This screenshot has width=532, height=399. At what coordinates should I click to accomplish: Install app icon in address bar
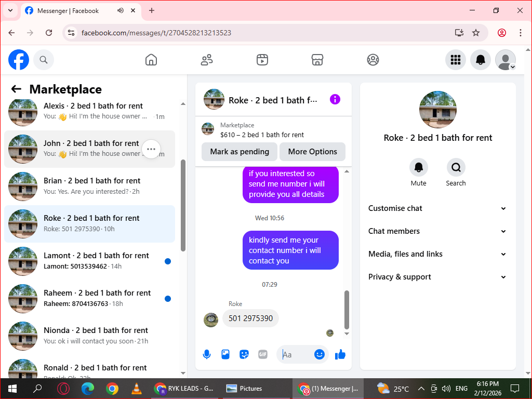pos(459,33)
